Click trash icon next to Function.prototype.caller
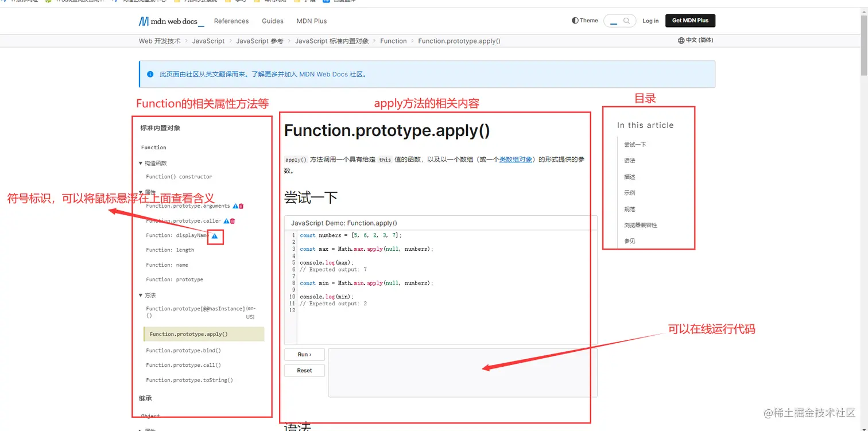 pos(232,221)
